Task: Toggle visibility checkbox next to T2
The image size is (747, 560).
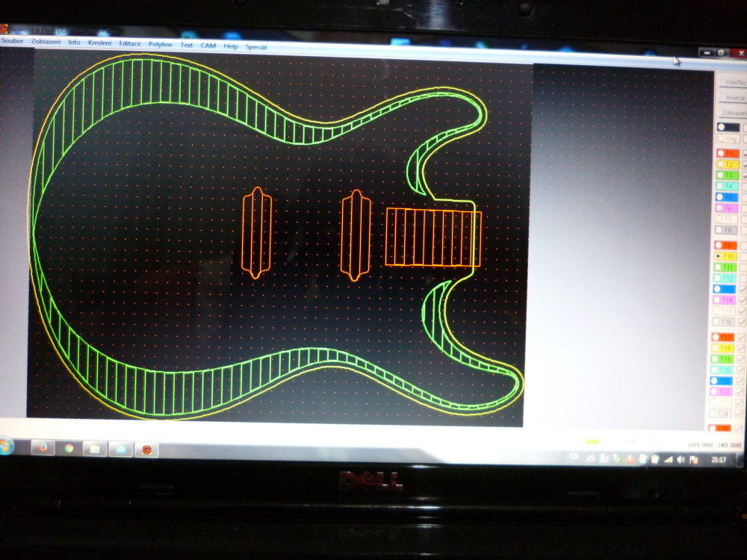Action: tap(744, 164)
